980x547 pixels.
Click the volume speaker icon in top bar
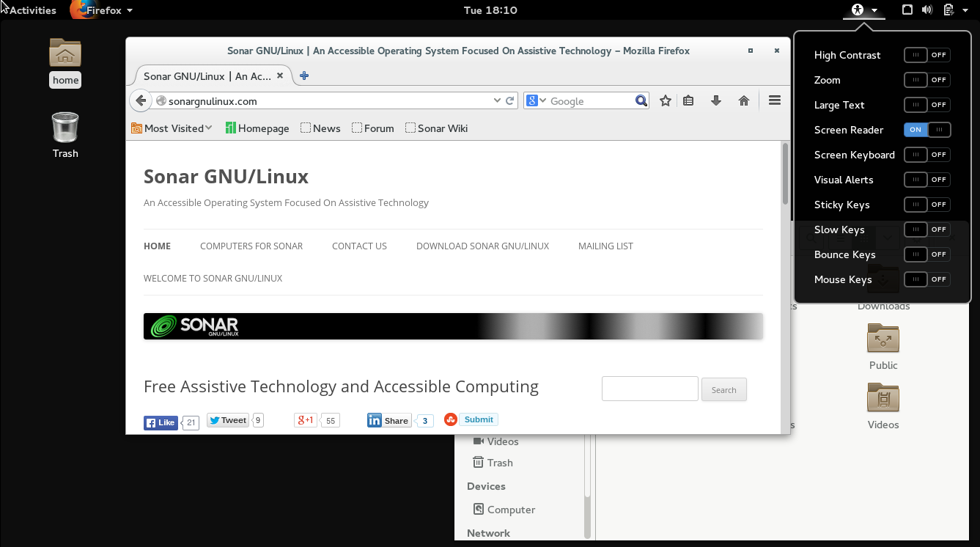coord(927,10)
